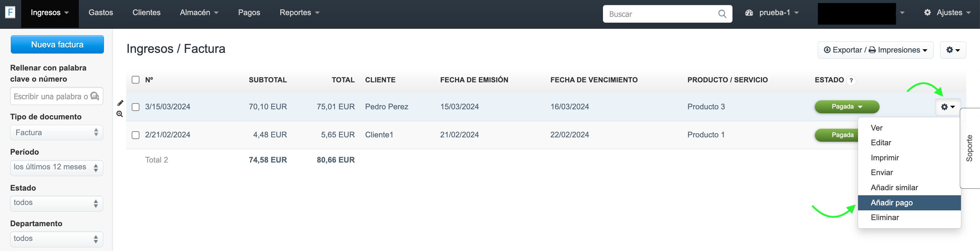Image resolution: width=980 pixels, height=251 pixels.
Task: Sort by FECHA DE EMISIÓN column header
Action: (474, 80)
